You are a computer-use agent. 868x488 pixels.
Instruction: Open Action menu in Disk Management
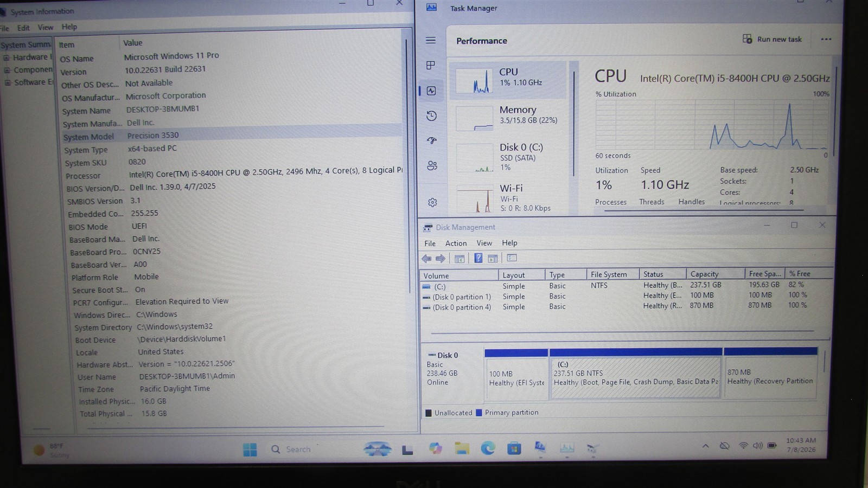coord(456,243)
